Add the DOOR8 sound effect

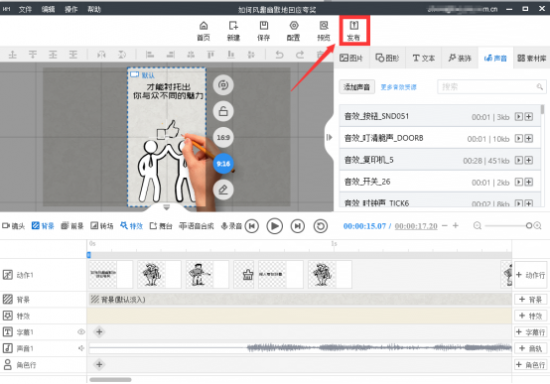click(529, 139)
